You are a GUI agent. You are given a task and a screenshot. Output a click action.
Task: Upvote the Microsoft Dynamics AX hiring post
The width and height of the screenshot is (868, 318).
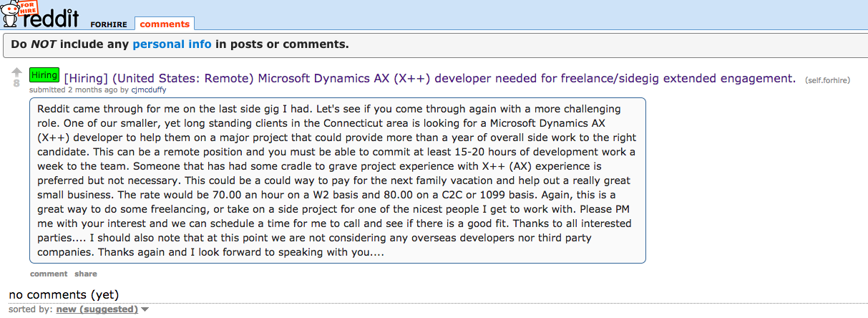16,72
